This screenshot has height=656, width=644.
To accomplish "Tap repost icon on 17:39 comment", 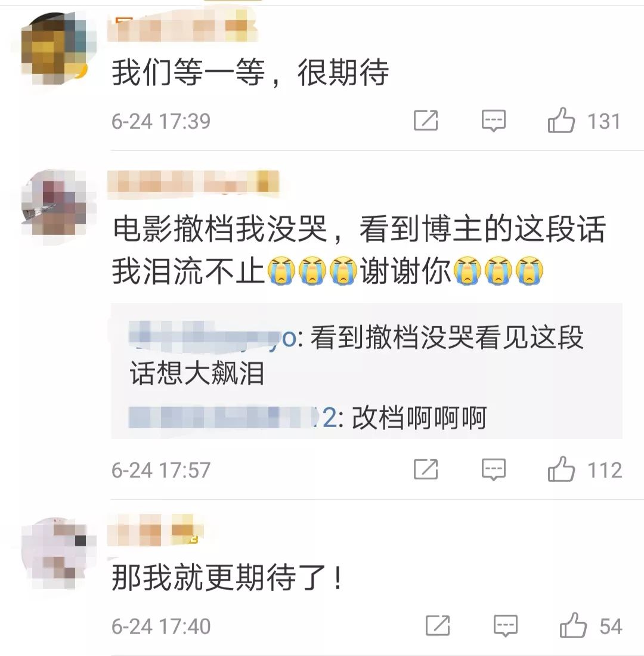I will point(426,120).
